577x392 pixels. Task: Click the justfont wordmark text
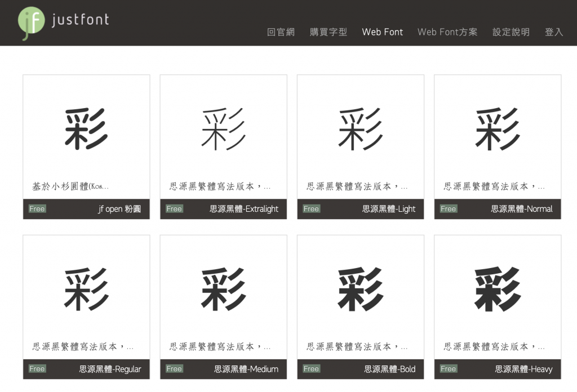[x=80, y=20]
